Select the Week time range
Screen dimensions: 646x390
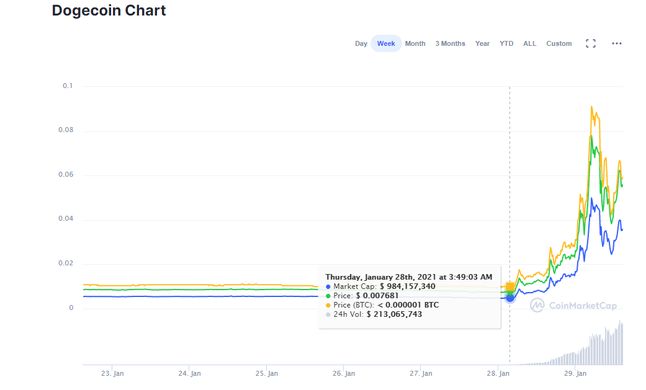click(386, 44)
